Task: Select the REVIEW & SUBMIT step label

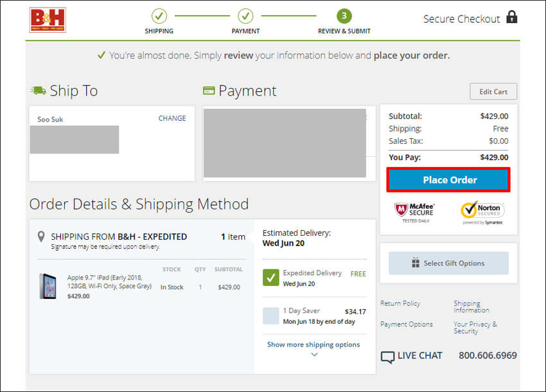Action: pos(344,31)
